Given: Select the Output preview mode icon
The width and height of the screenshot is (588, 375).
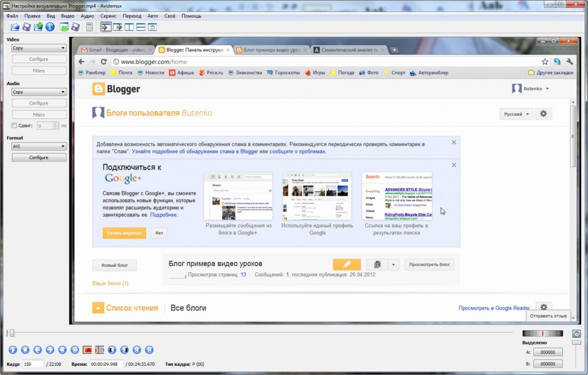Looking at the screenshot, I should 118,27.
